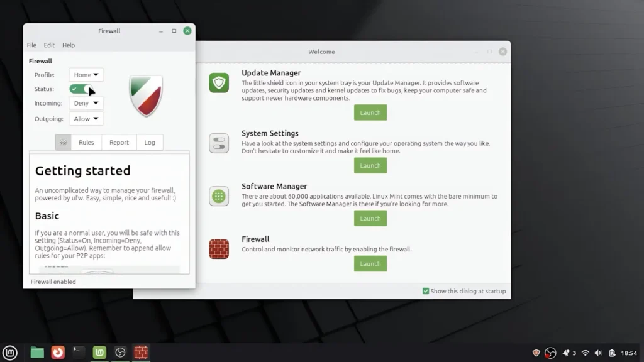Open the Files folder from the panel
This screenshot has height=362, width=644.
pyautogui.click(x=37, y=353)
